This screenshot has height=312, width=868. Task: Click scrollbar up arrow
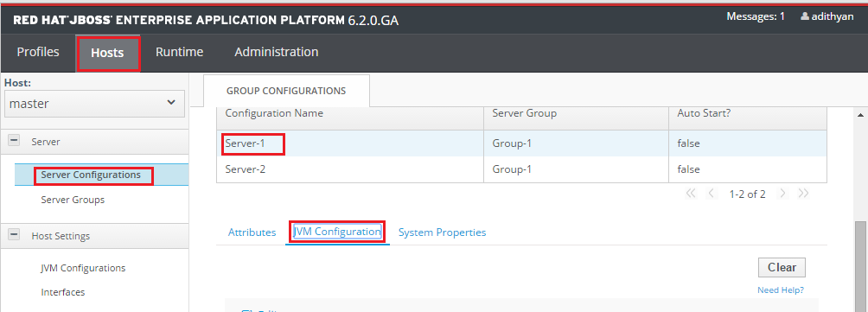[861, 115]
